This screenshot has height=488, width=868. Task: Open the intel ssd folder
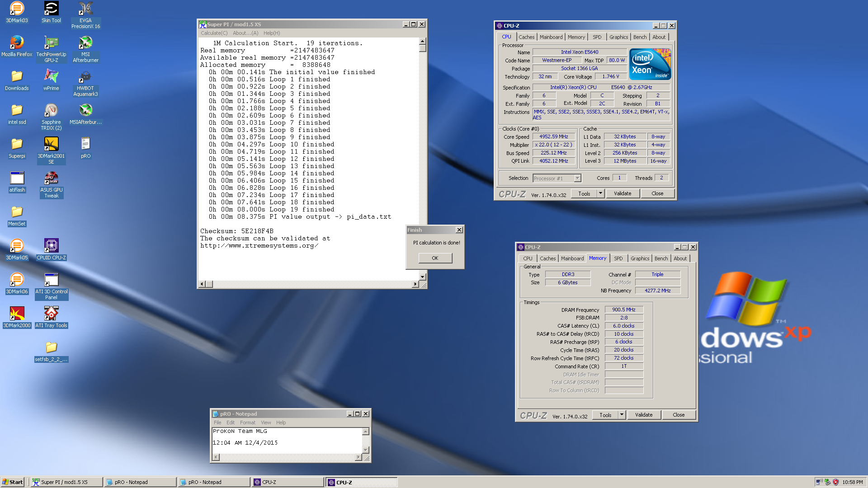point(17,114)
